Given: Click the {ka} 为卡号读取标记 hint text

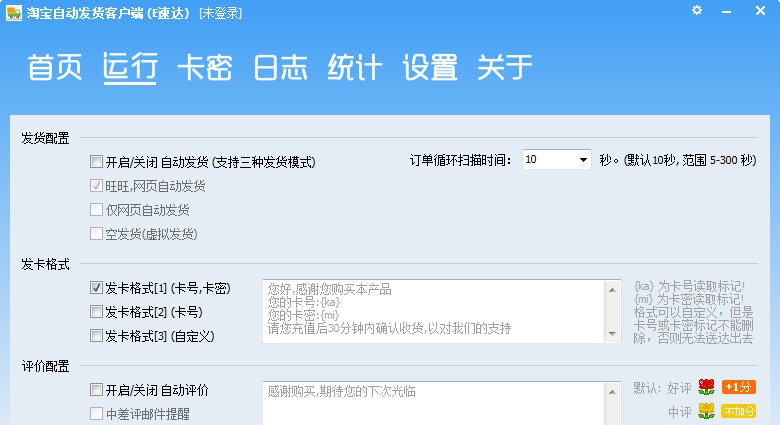Looking at the screenshot, I should tap(689, 286).
